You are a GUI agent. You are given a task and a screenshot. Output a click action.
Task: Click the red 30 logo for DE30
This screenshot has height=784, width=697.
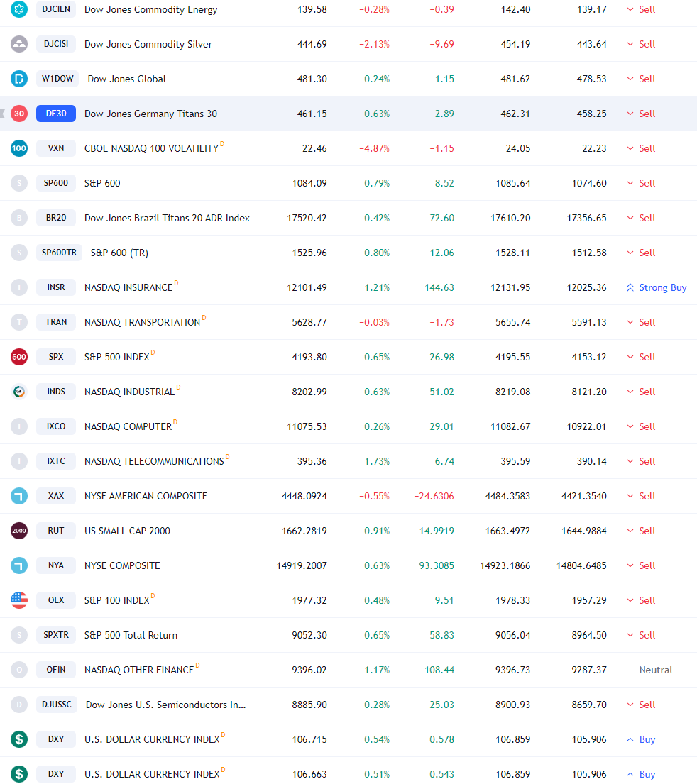pyautogui.click(x=19, y=114)
